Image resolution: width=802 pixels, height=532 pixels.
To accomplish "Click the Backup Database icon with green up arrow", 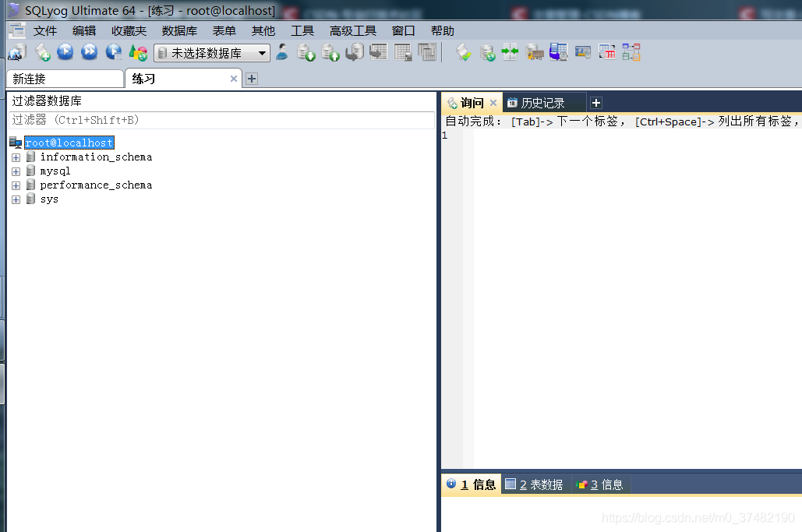I will coord(330,52).
